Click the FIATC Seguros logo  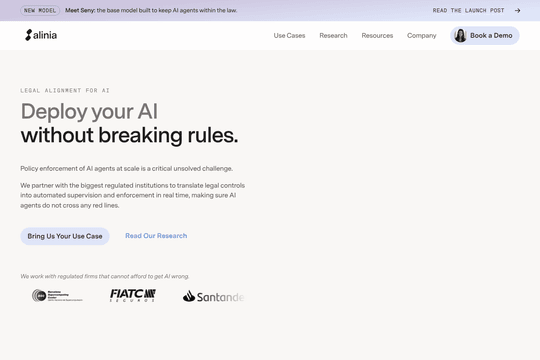tap(133, 296)
